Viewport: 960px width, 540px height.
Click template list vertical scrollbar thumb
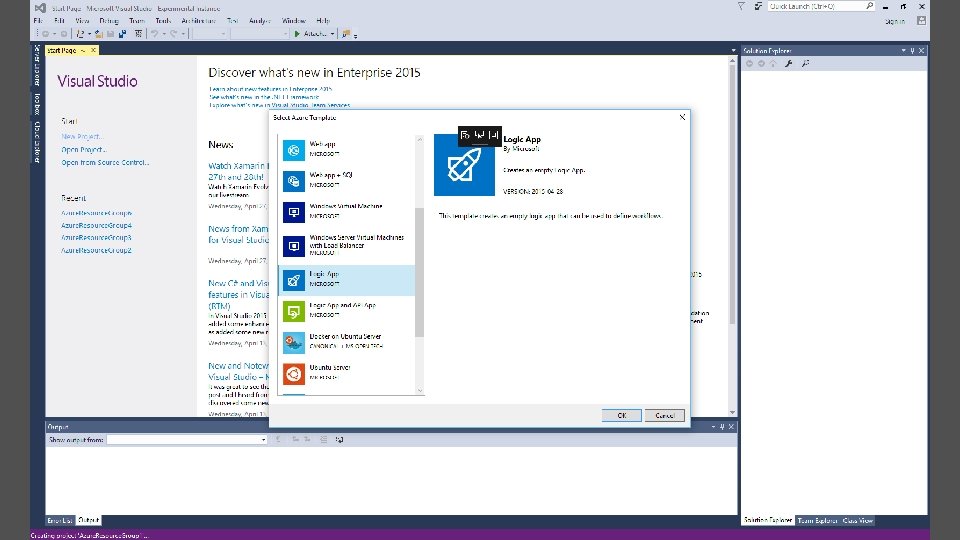coord(419,272)
